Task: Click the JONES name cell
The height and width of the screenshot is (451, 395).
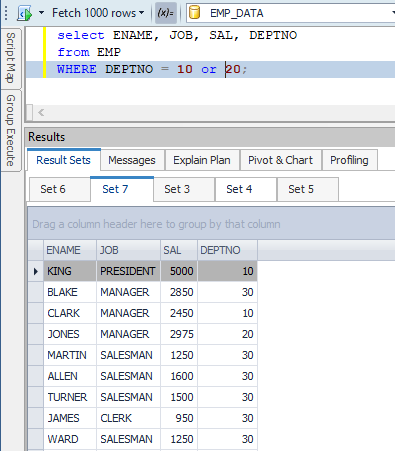Action: pos(70,334)
